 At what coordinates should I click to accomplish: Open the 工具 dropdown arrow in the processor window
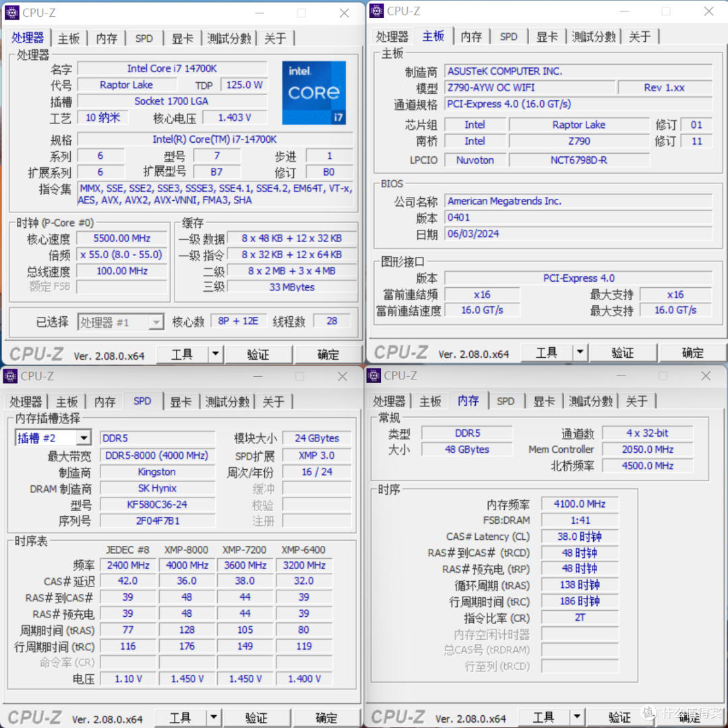216,355
